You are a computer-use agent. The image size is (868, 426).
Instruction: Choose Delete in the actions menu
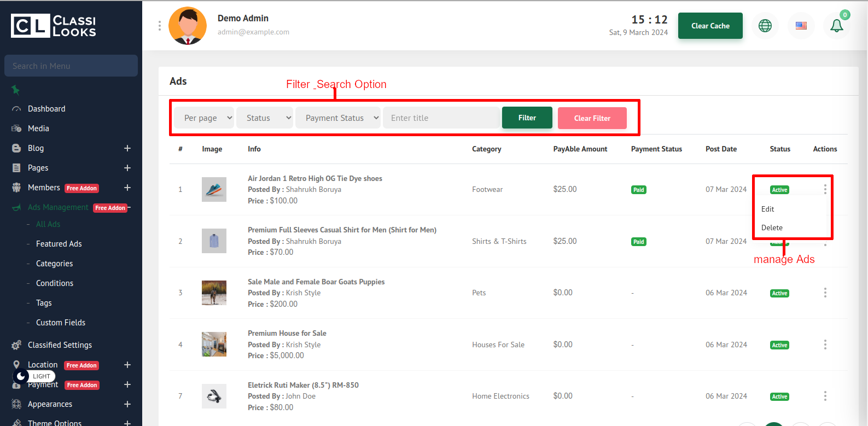(x=772, y=227)
